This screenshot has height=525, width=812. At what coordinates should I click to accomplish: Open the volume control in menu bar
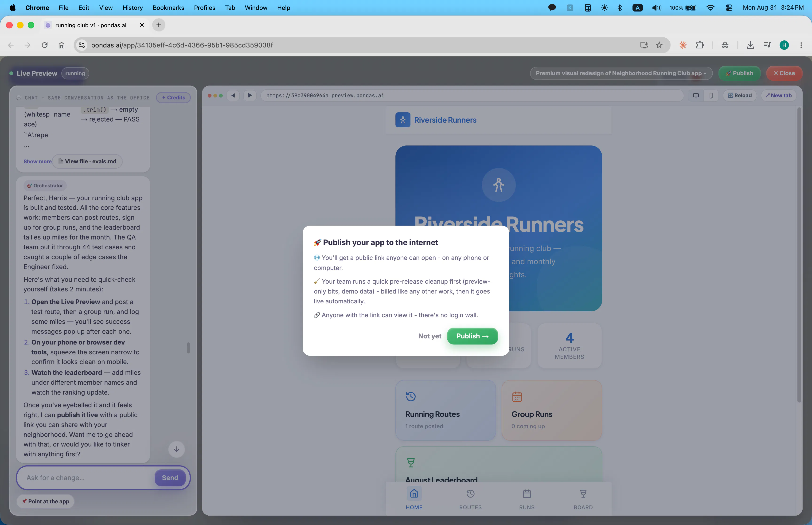point(656,8)
